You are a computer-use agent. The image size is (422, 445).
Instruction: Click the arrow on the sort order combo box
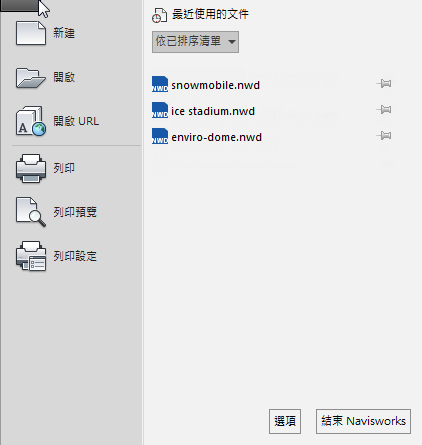[232, 42]
